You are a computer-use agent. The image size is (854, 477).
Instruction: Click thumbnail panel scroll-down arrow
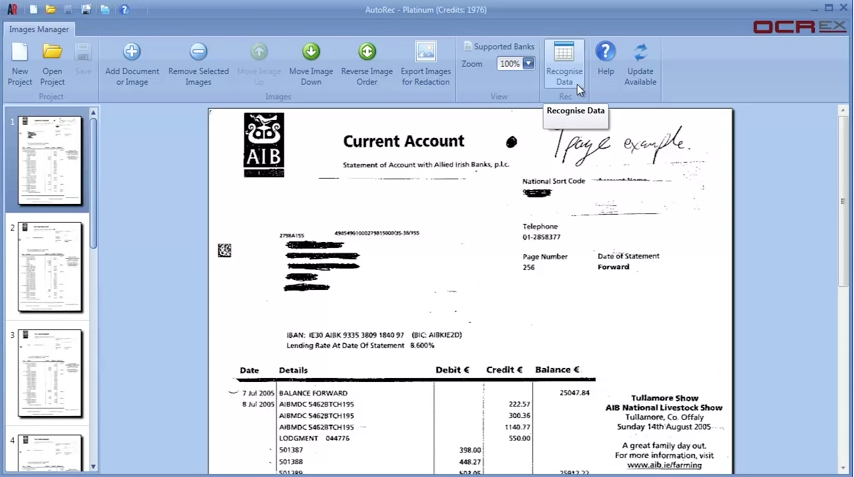point(93,467)
